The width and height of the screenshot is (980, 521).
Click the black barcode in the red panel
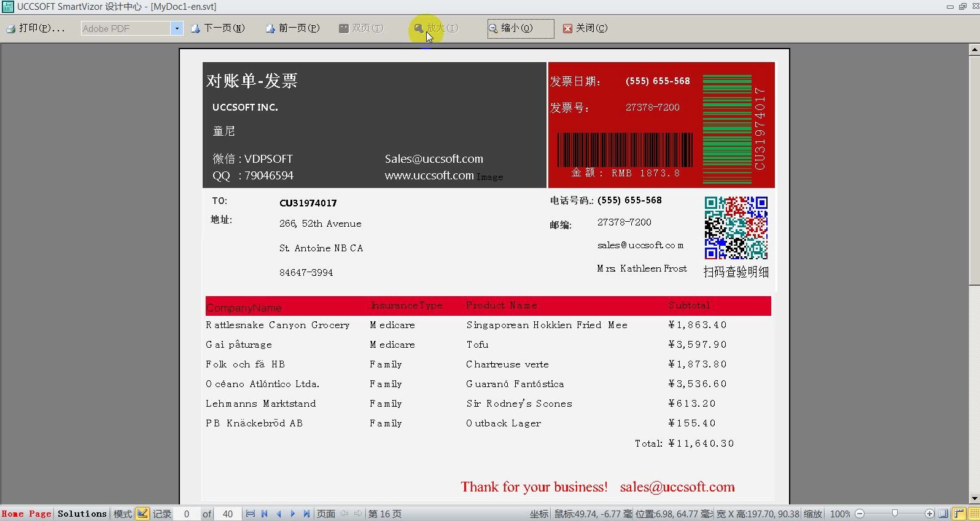click(624, 149)
